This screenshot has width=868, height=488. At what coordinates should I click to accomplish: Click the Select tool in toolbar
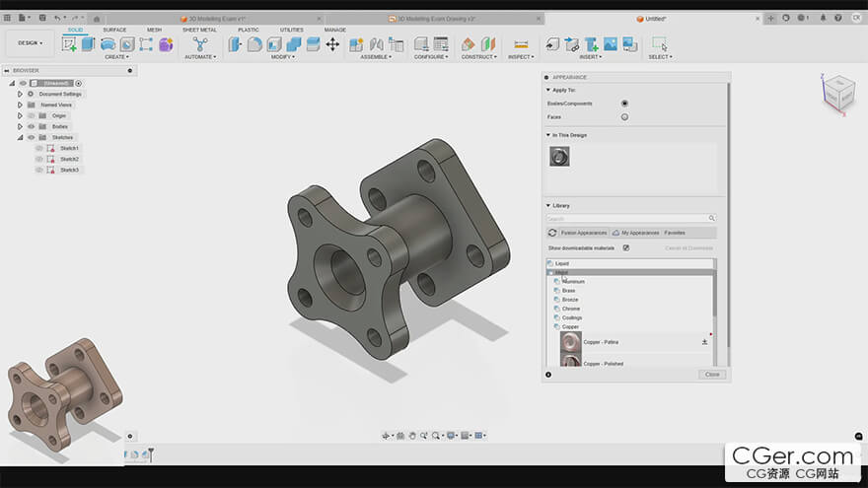659,43
